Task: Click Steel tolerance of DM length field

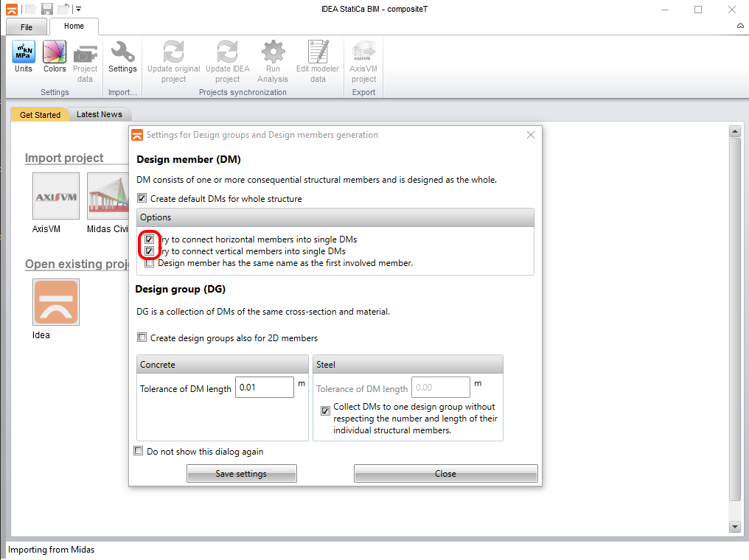Action: pyautogui.click(x=440, y=387)
